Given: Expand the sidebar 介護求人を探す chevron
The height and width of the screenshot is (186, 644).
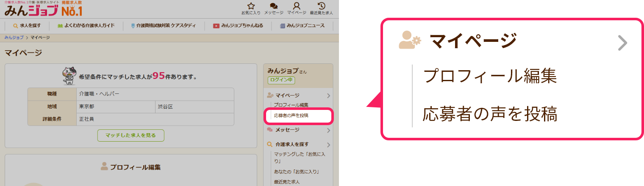Looking at the screenshot, I should tap(328, 145).
